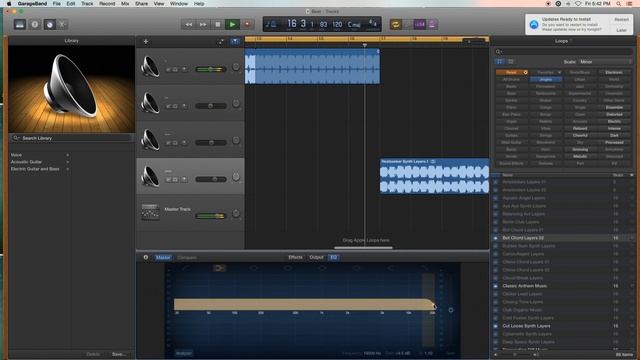Start playback with green Play button
This screenshot has height=360, width=640.
232,24
